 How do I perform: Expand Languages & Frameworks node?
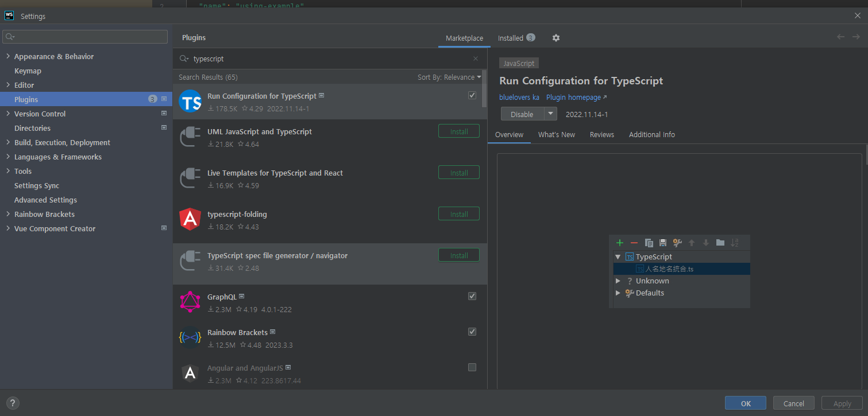pyautogui.click(x=8, y=157)
